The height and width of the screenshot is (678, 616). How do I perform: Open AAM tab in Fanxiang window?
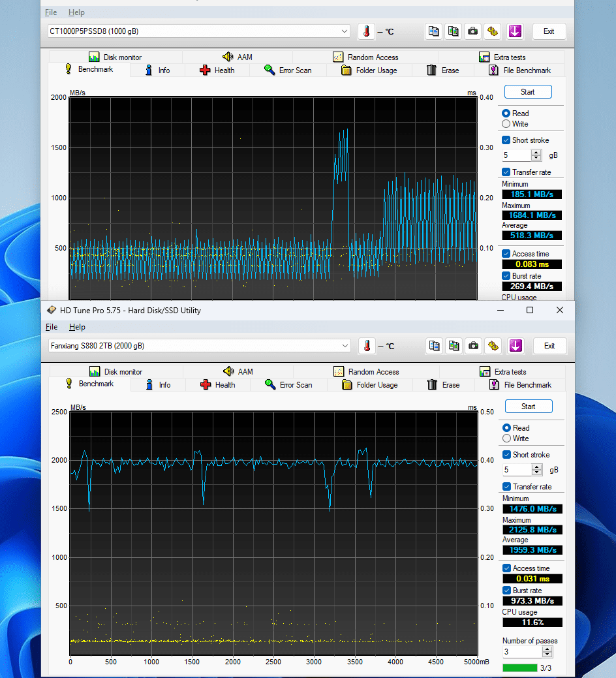238,371
